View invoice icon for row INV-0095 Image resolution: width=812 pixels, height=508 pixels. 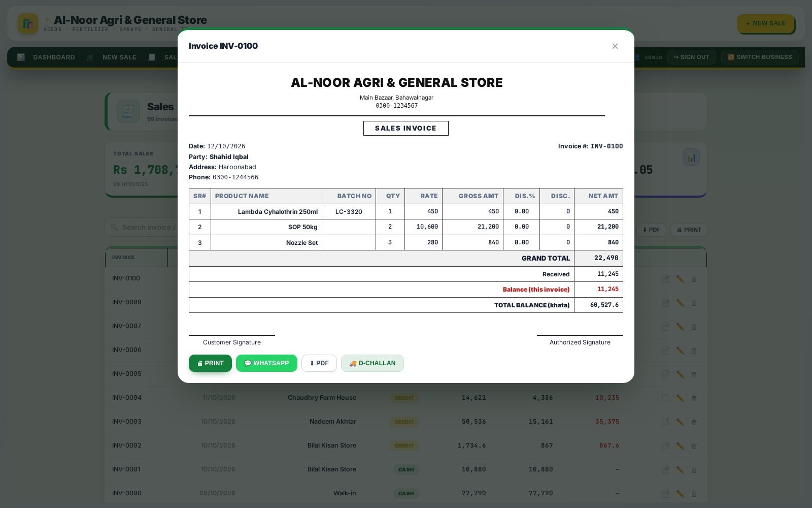tap(665, 374)
